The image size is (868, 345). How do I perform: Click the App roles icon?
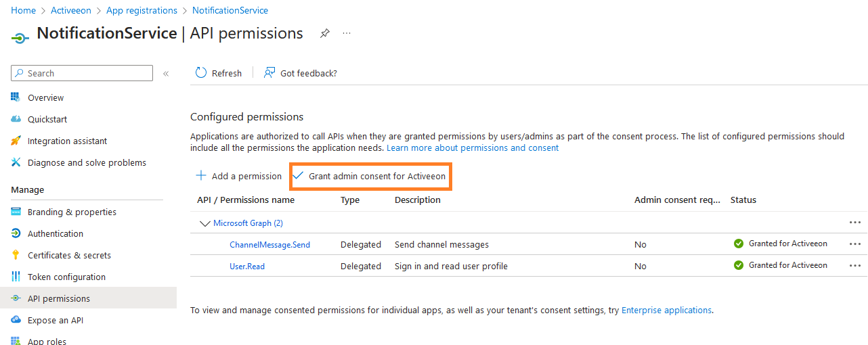16,341
